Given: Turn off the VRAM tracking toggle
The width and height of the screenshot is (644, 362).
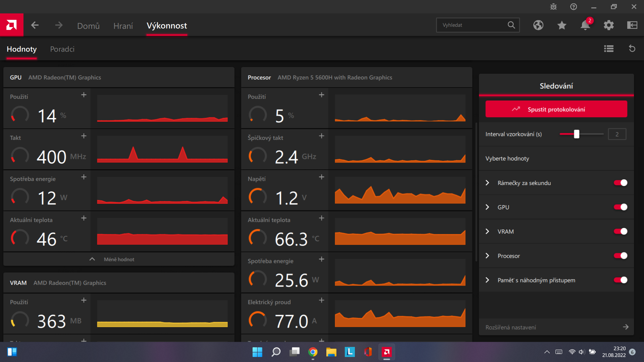Looking at the screenshot, I should (621, 232).
